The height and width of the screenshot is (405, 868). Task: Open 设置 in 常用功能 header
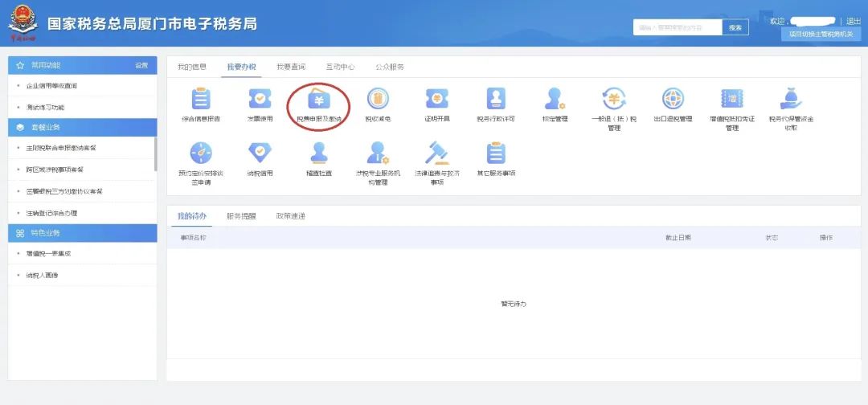[x=141, y=65]
